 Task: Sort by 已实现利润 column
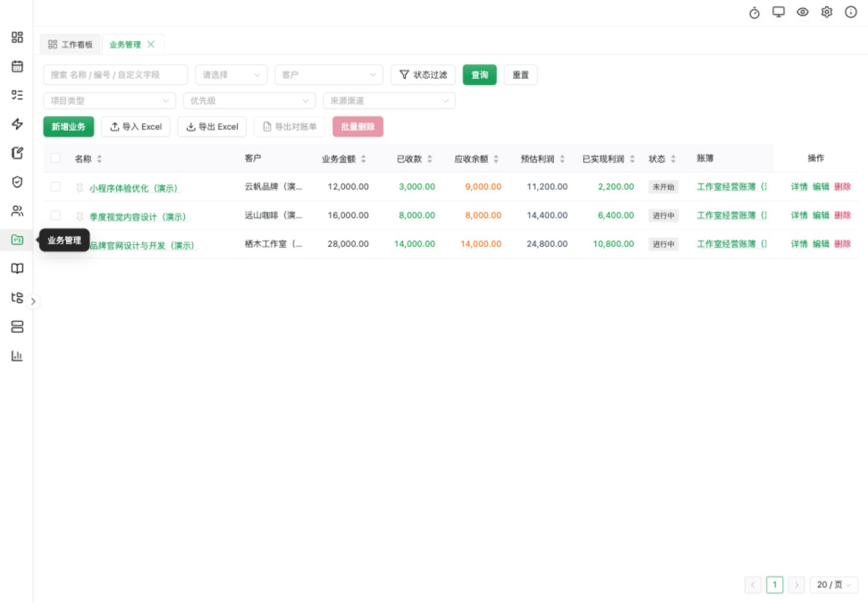pyautogui.click(x=632, y=159)
